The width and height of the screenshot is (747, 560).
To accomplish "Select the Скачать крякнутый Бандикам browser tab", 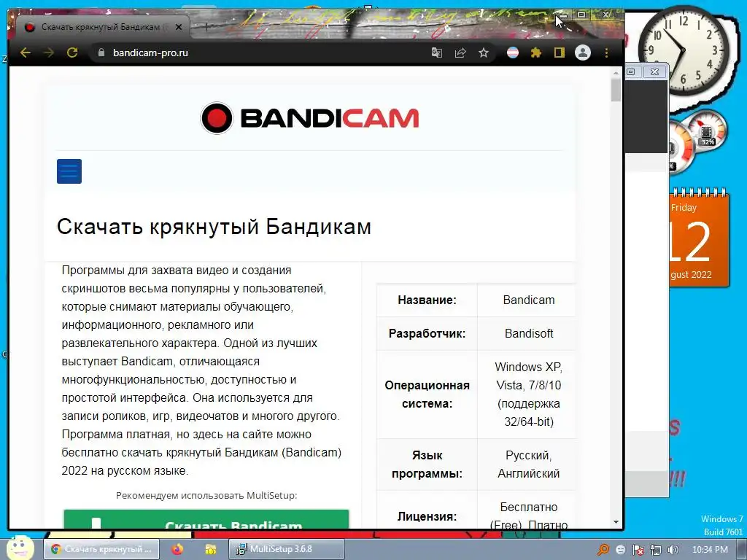I will (x=102, y=27).
